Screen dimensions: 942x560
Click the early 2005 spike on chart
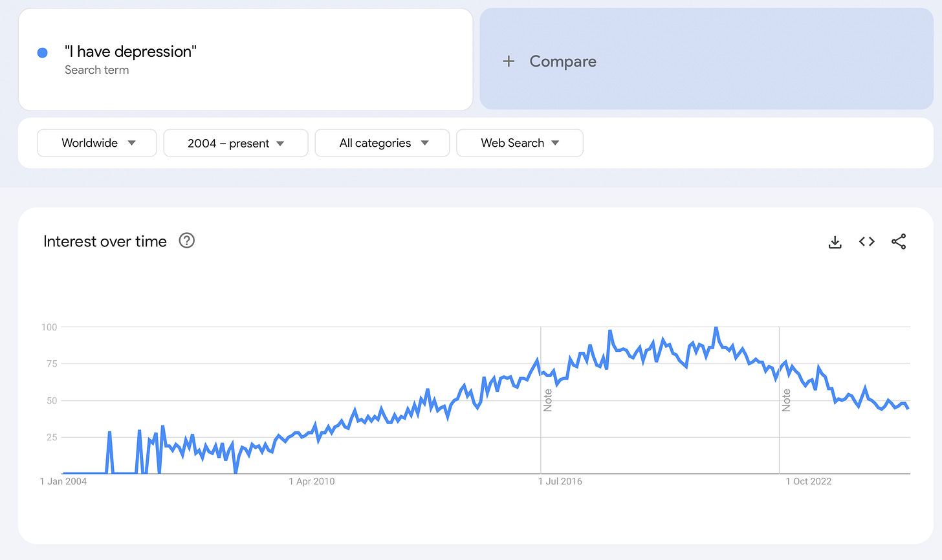[109, 432]
